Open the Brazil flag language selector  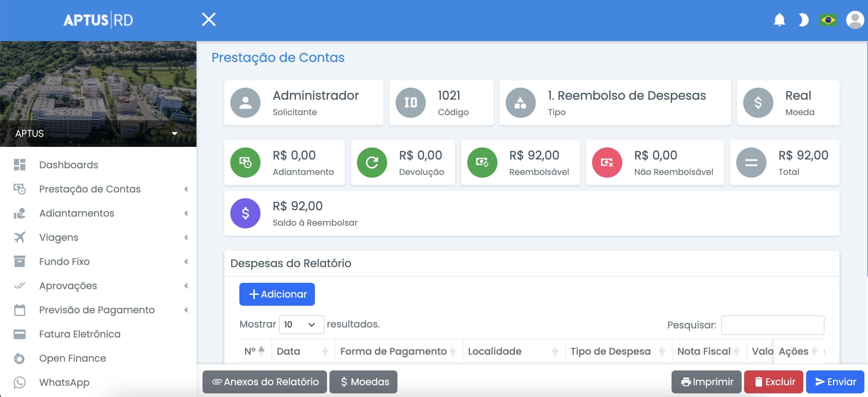click(828, 20)
